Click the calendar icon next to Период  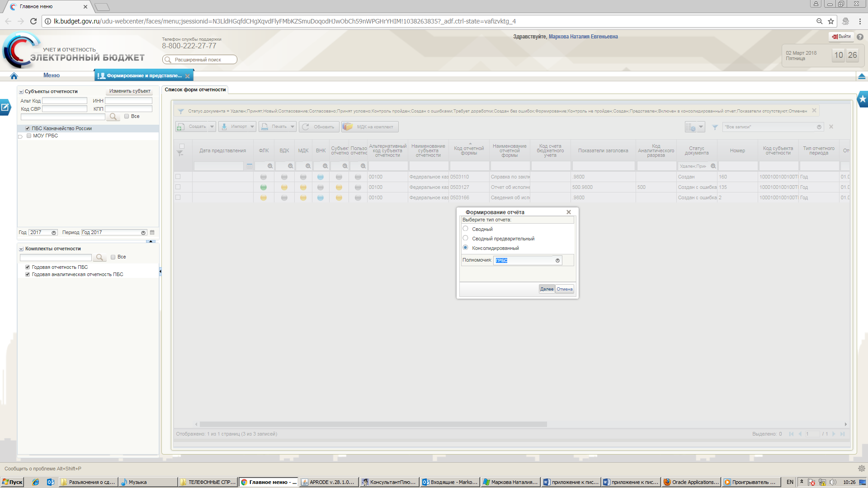152,233
